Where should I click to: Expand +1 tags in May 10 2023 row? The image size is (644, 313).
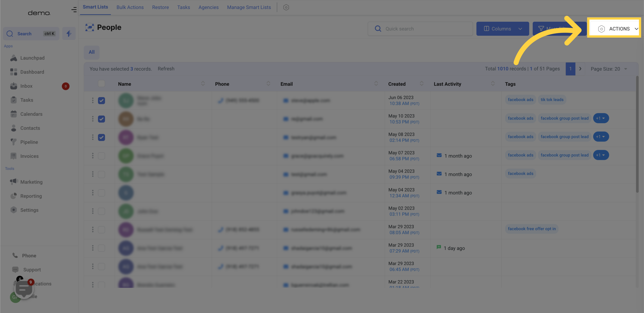(x=601, y=118)
